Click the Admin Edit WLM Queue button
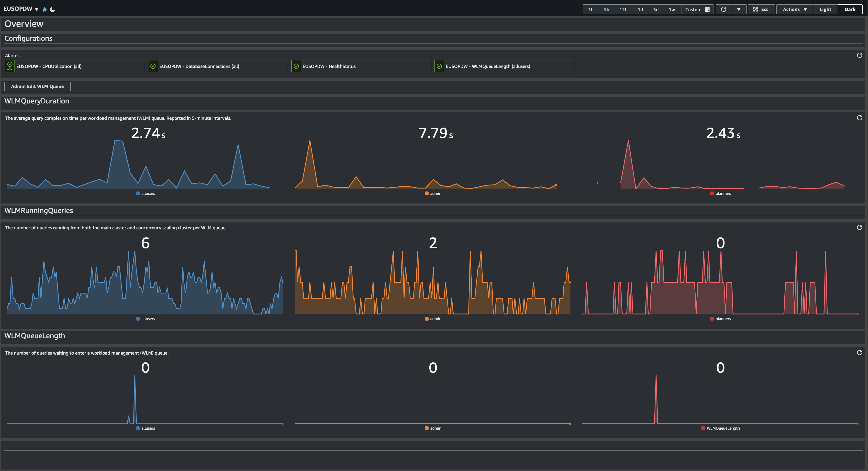The image size is (868, 471). pyautogui.click(x=37, y=87)
